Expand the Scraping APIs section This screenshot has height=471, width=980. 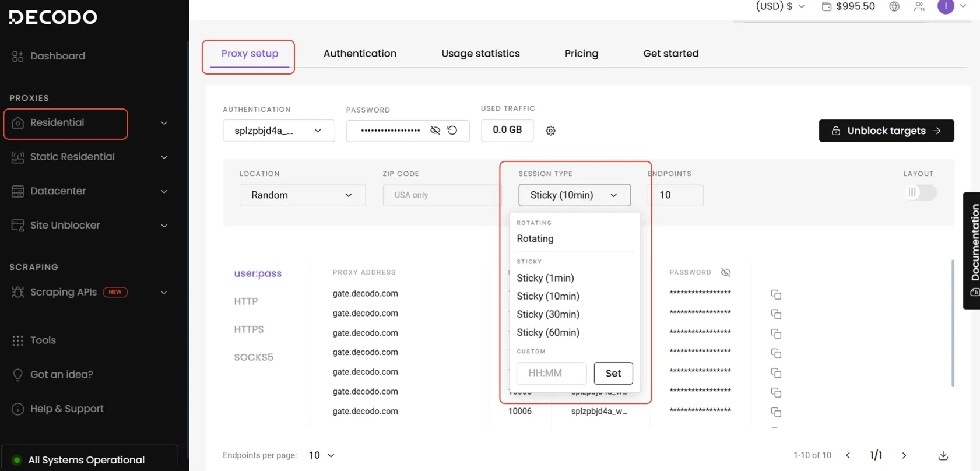coord(164,293)
